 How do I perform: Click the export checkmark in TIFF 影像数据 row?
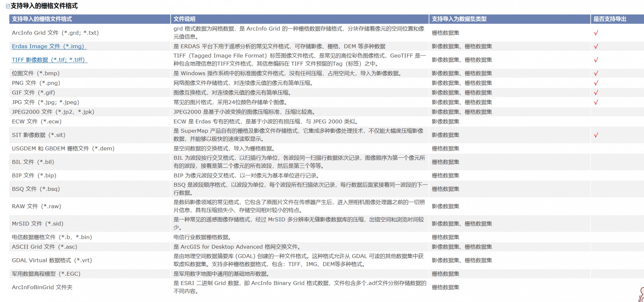click(x=596, y=60)
